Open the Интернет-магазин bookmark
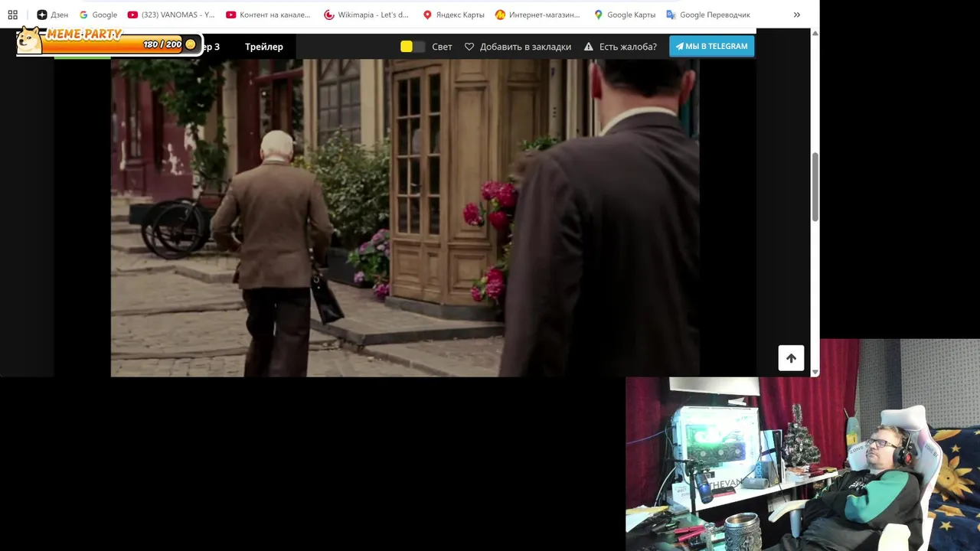 538,15
